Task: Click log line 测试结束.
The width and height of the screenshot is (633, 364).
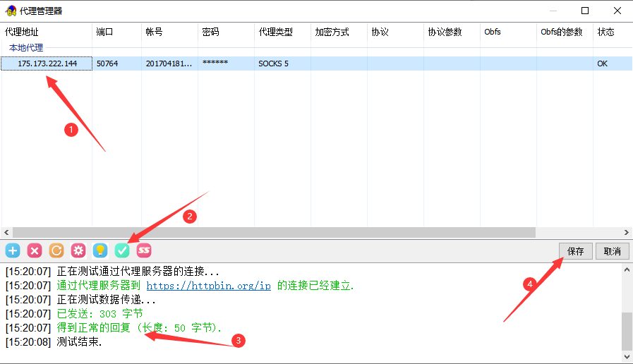Action: [79, 342]
